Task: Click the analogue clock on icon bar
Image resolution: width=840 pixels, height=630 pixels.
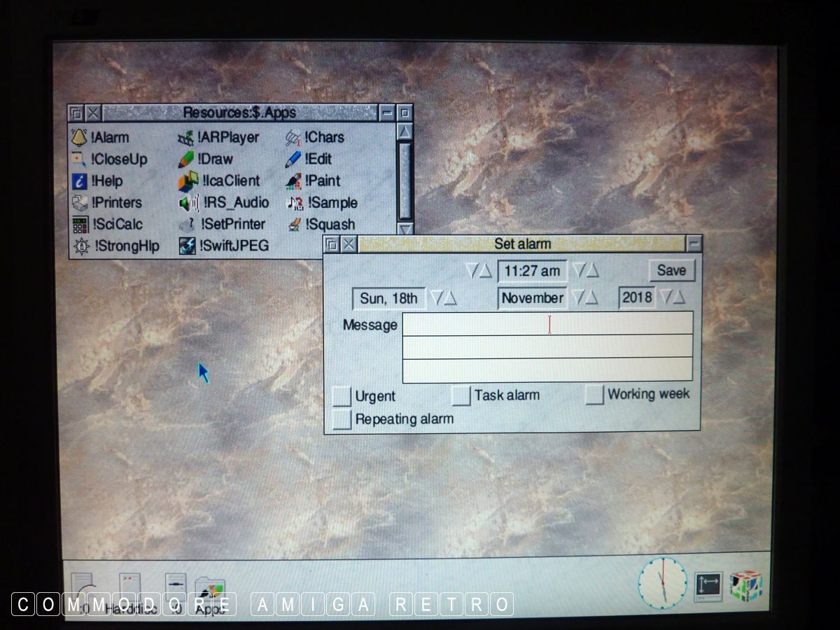Action: [662, 583]
